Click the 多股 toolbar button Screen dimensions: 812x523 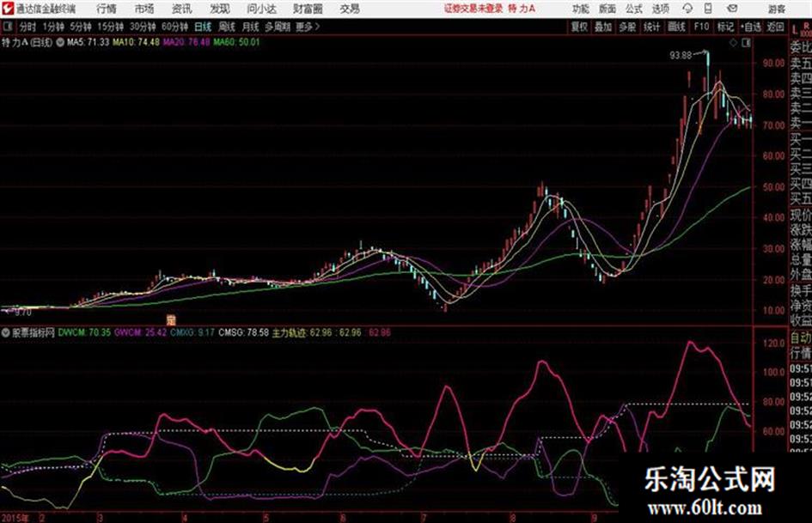627,27
